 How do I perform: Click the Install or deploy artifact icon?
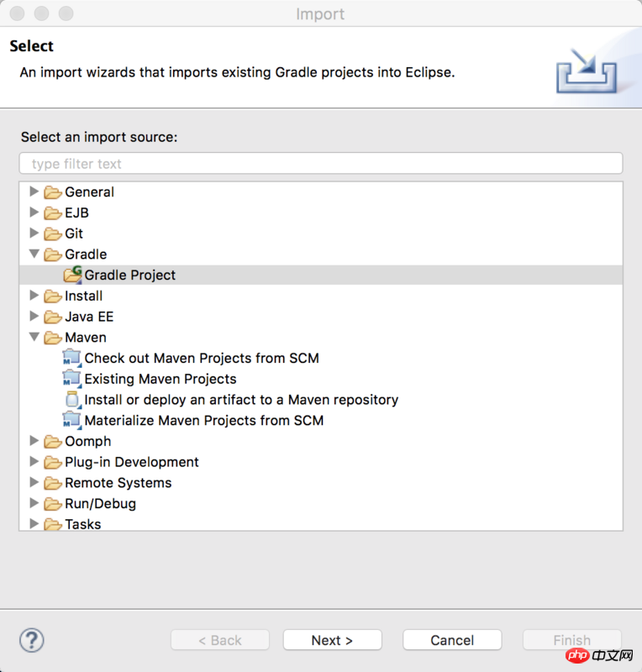click(72, 400)
